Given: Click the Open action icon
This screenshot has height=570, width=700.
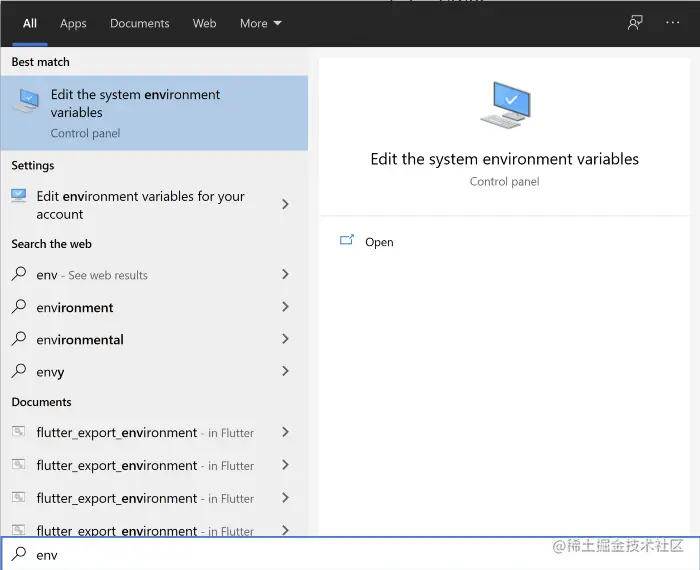Looking at the screenshot, I should click(347, 241).
